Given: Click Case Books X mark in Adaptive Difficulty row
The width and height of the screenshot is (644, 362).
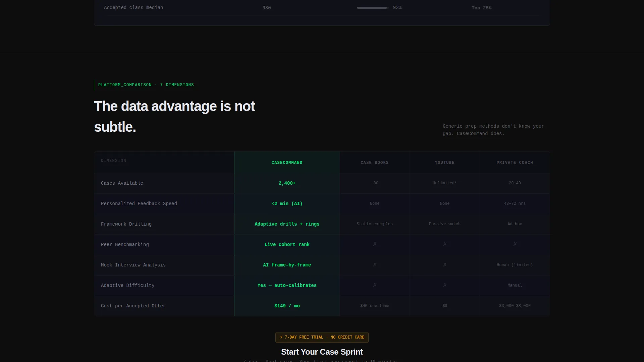Looking at the screenshot, I should coord(375,285).
